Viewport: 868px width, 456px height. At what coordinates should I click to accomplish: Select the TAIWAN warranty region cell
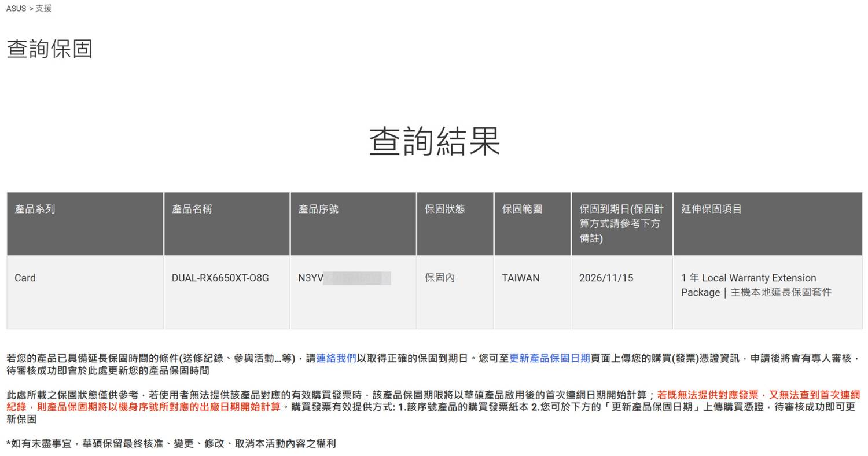[x=520, y=278]
